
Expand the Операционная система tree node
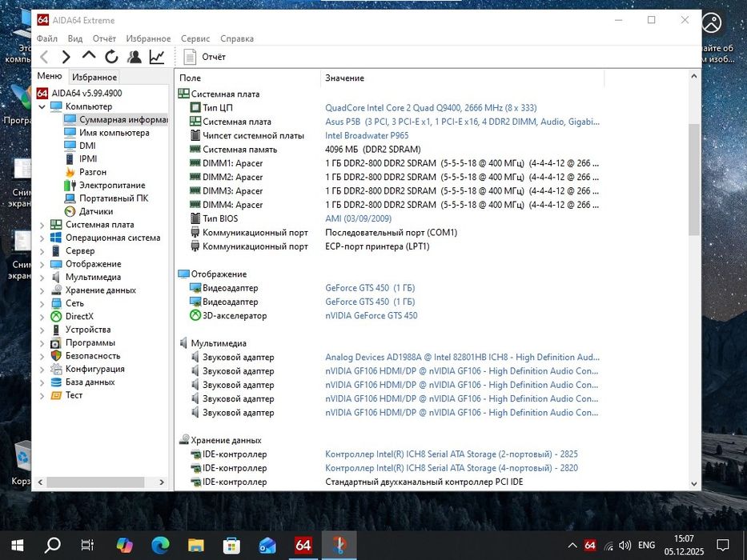coord(42,238)
